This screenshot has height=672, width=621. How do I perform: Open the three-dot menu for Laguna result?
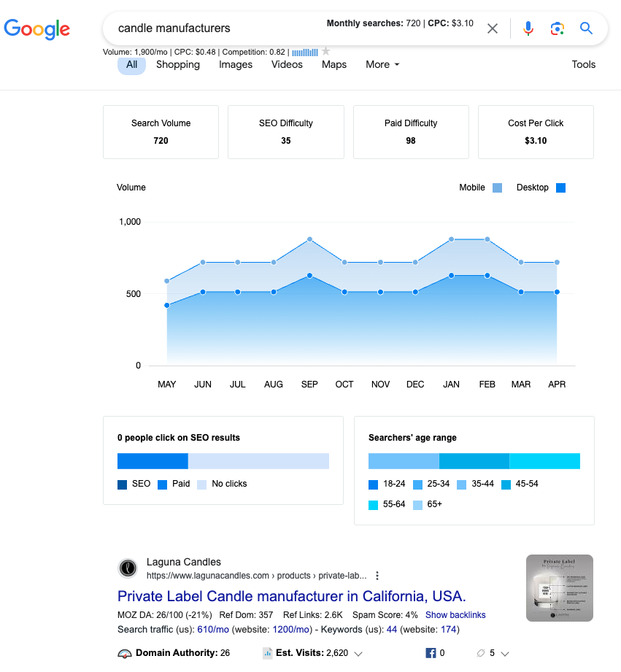coord(377,575)
